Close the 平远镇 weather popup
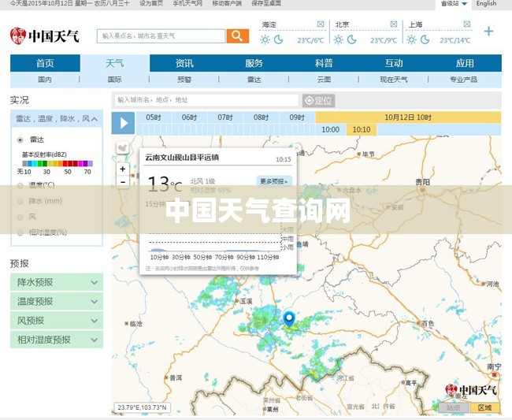This screenshot has width=512, height=420. pos(296,148)
